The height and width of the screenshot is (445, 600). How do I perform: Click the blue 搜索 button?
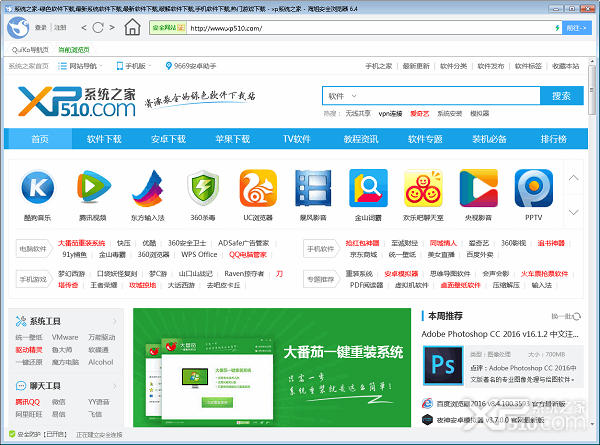click(x=561, y=96)
